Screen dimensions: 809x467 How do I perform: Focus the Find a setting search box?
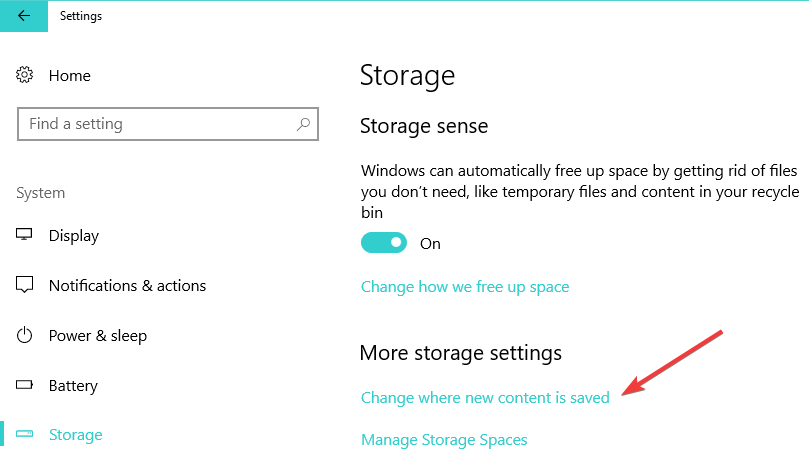pos(168,124)
